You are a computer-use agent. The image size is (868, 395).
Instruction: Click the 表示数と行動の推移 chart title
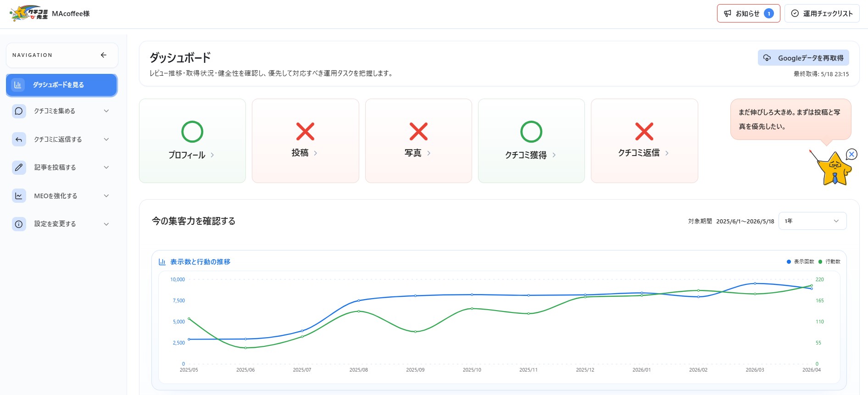pyautogui.click(x=200, y=262)
